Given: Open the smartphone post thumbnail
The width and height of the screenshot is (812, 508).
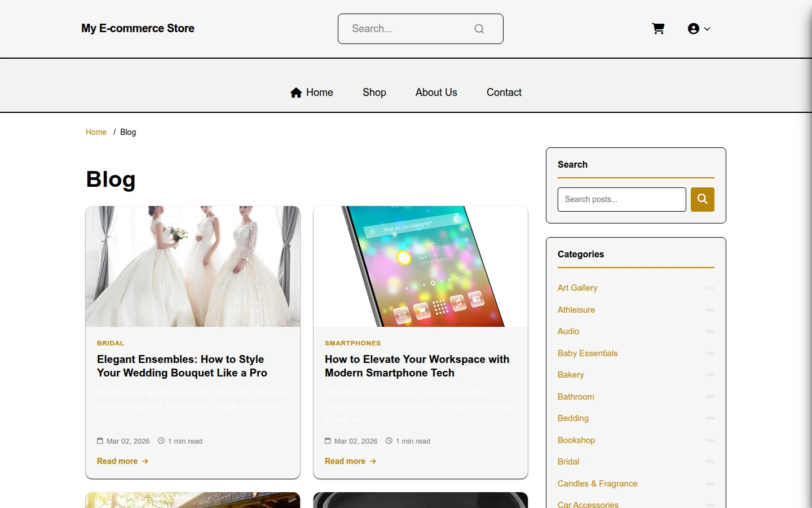Looking at the screenshot, I should coord(421,266).
